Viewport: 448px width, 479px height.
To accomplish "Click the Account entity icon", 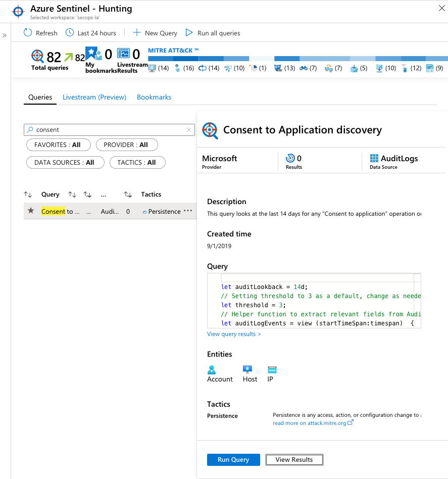I will pos(212,370).
